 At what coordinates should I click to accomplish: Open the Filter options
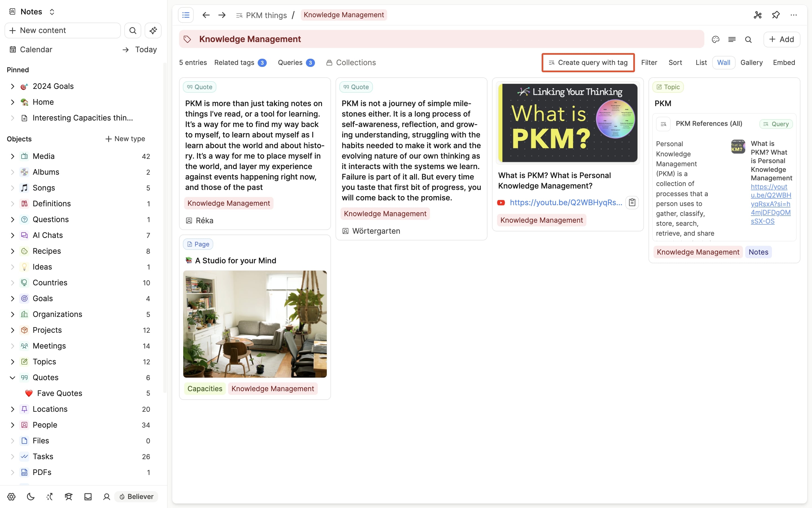(649, 62)
